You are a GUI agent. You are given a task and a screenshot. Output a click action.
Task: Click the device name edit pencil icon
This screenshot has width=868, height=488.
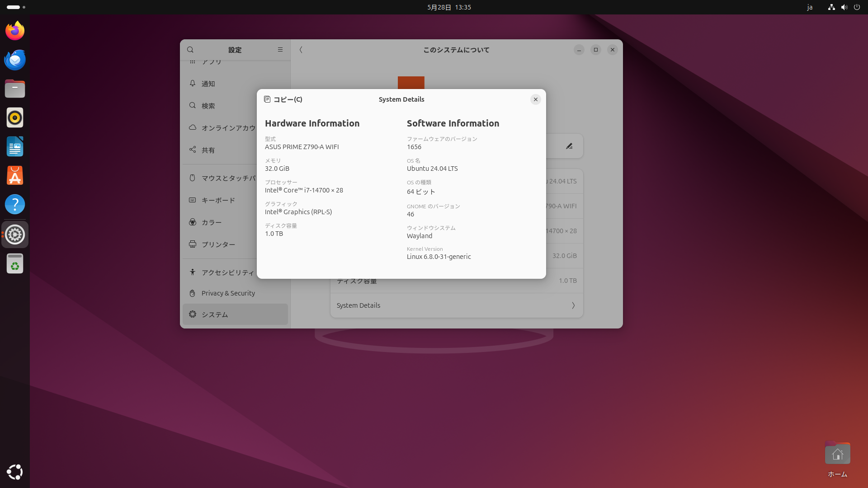(x=569, y=146)
